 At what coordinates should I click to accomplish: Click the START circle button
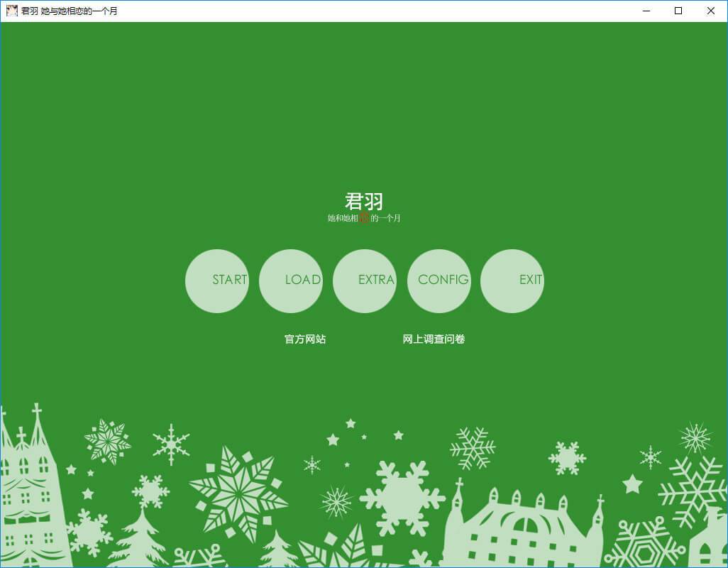pyautogui.click(x=217, y=280)
